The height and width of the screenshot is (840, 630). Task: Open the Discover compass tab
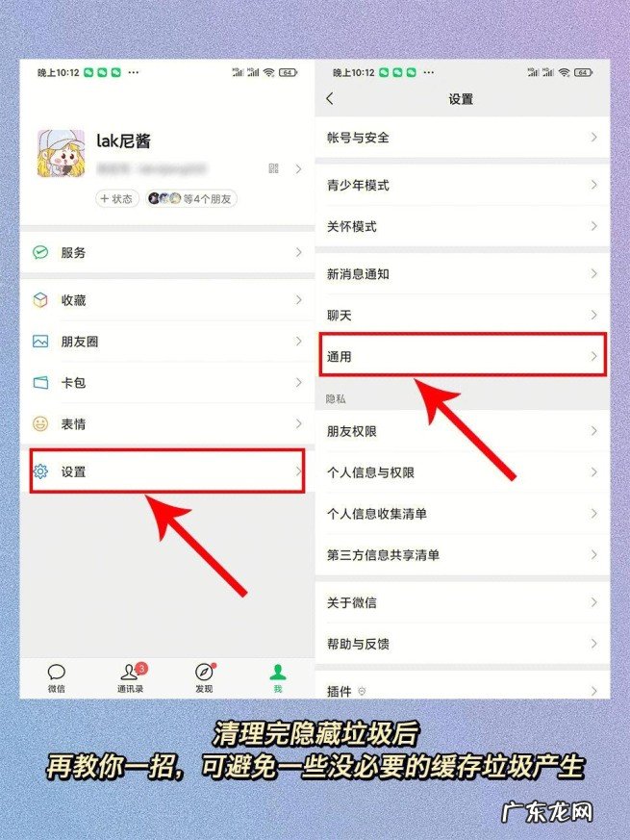204,678
